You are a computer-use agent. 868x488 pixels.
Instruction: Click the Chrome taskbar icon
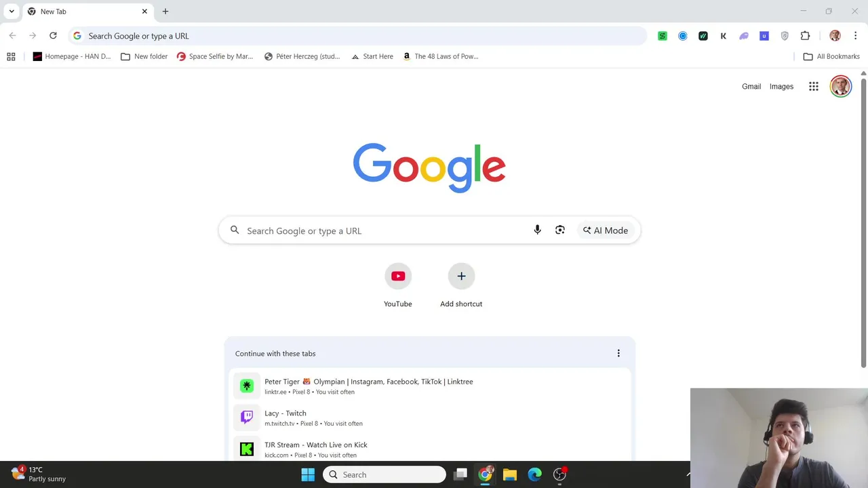point(485,474)
